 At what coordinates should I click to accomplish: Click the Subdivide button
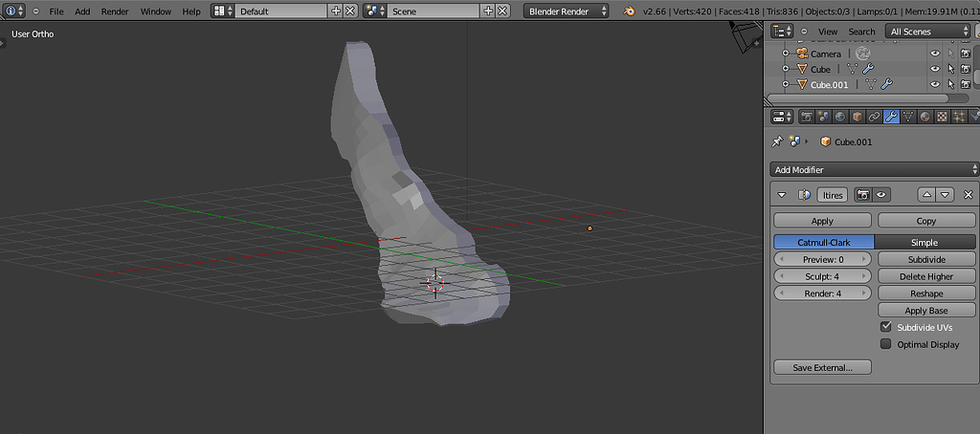(x=926, y=259)
